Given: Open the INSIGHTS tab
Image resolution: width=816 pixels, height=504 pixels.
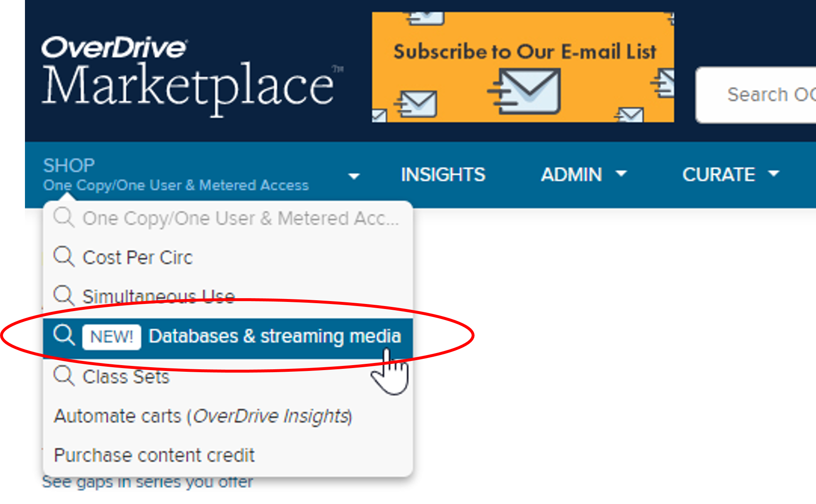Looking at the screenshot, I should (443, 175).
